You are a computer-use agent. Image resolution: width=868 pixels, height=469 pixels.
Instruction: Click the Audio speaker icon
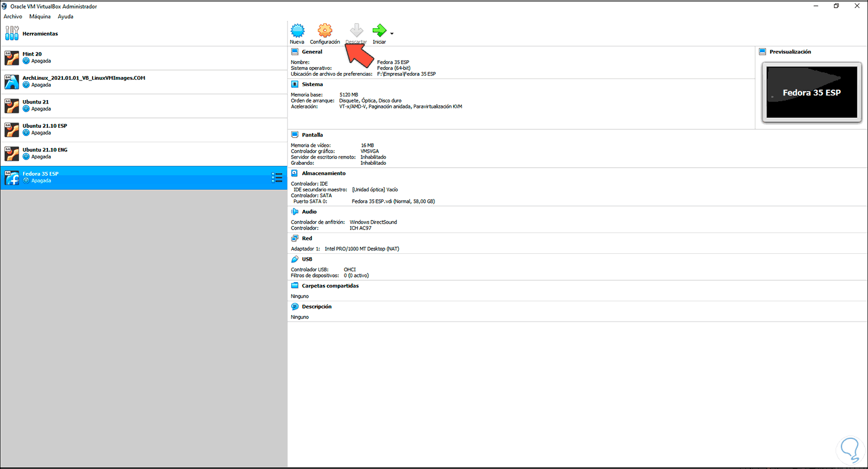(295, 212)
